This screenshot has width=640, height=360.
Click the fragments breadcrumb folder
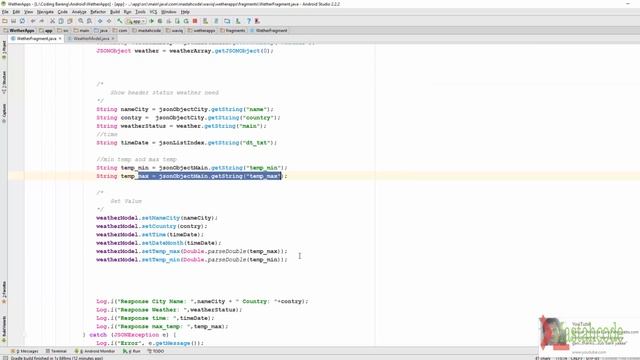point(233,30)
